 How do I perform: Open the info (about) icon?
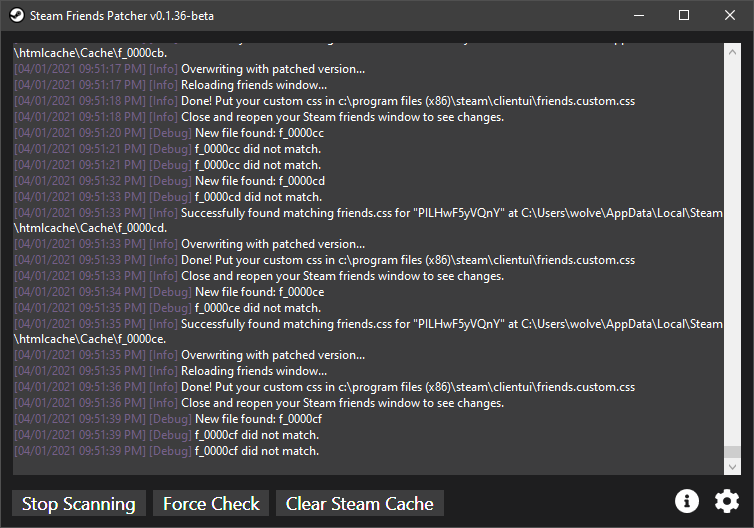point(687,501)
